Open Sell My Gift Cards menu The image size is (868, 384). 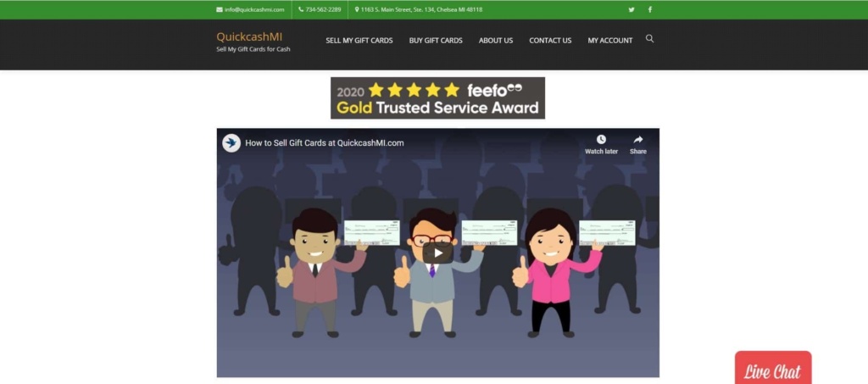[x=359, y=41]
